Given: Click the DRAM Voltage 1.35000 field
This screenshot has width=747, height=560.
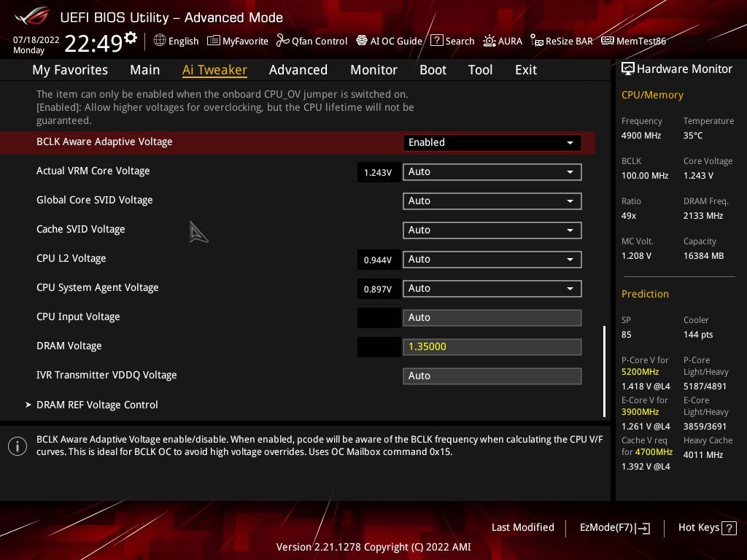Looking at the screenshot, I should point(492,346).
